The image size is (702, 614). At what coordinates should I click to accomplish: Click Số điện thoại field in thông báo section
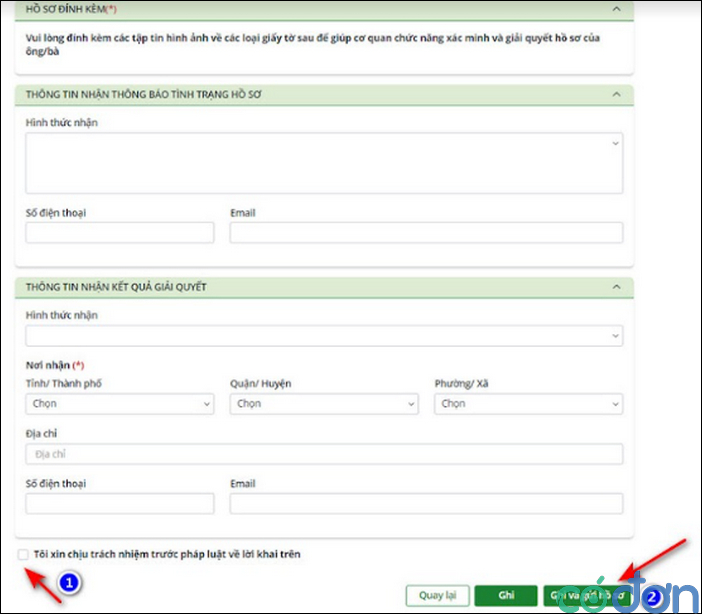(x=120, y=233)
